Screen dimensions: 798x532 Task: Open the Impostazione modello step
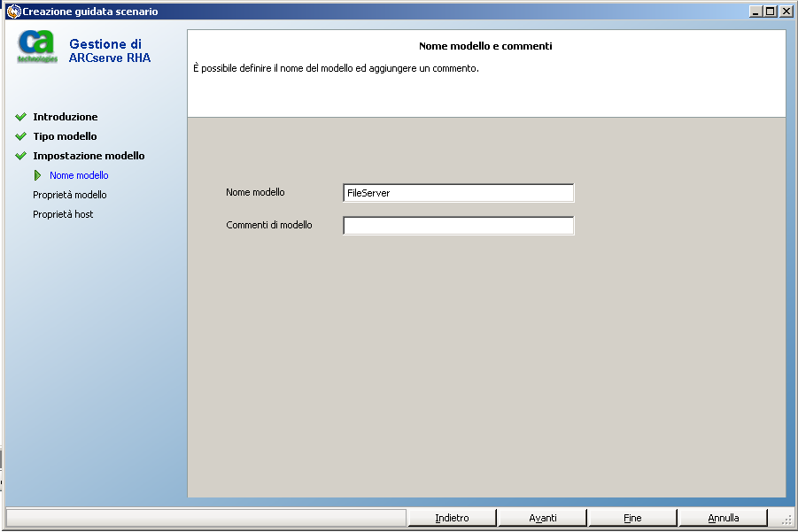point(89,156)
